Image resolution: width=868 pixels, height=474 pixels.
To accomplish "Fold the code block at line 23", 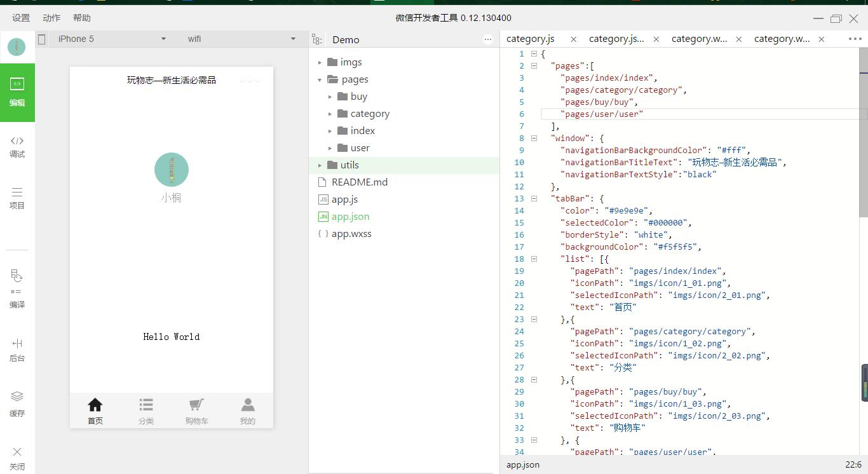I will 534,319.
